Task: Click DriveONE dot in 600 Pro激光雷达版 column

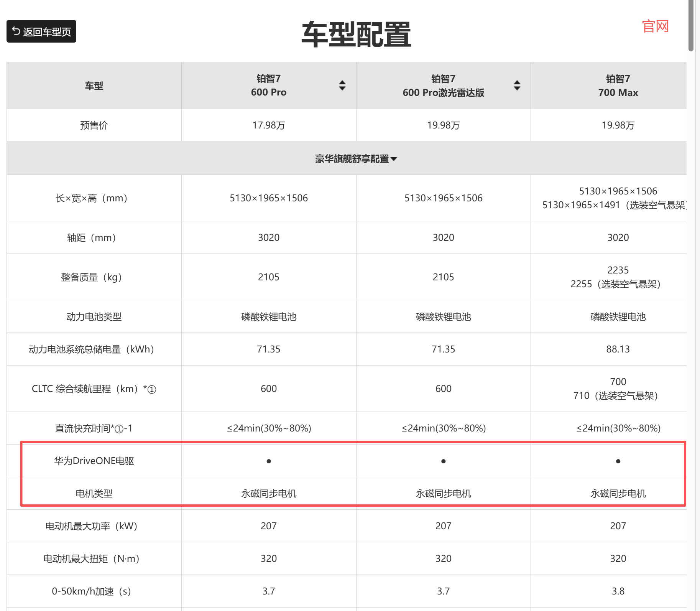Action: 444,461
